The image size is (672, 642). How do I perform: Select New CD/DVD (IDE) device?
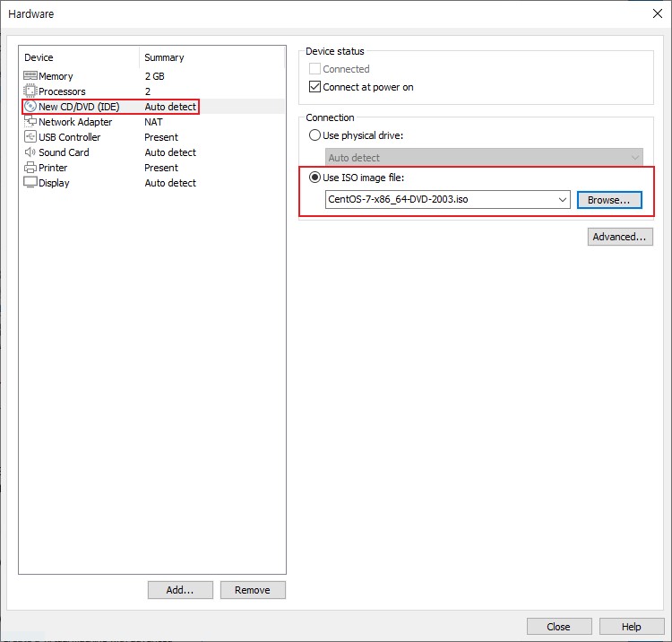point(79,107)
